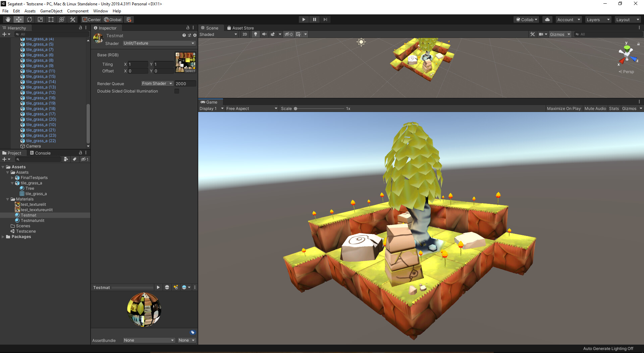
Task: Enable Double Sided Global Illumination
Action: pos(177,91)
